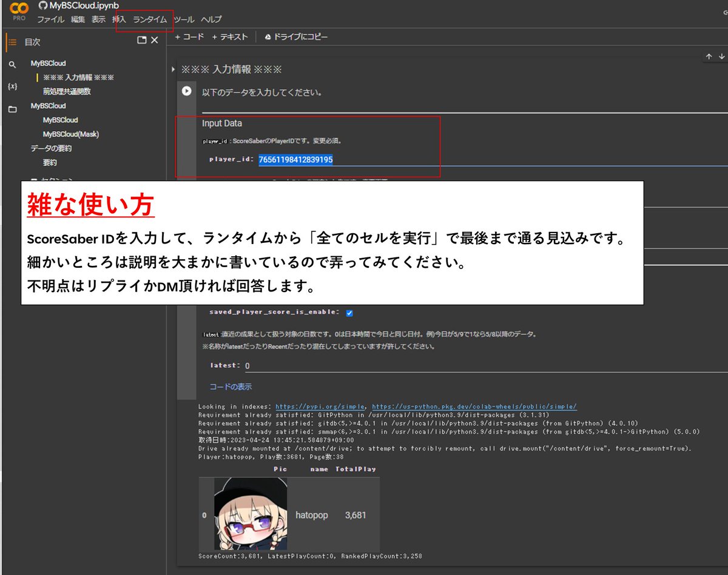
Task: Open the ツール menu
Action: click(x=184, y=19)
